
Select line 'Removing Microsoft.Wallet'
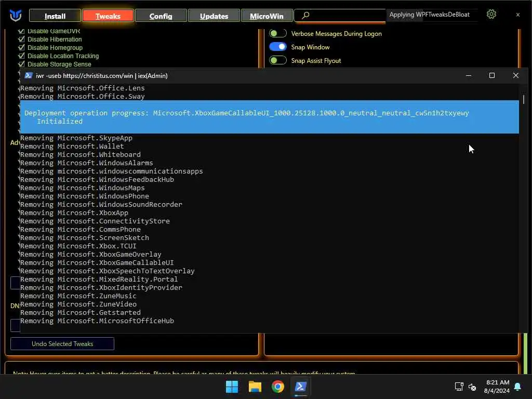click(x=72, y=146)
